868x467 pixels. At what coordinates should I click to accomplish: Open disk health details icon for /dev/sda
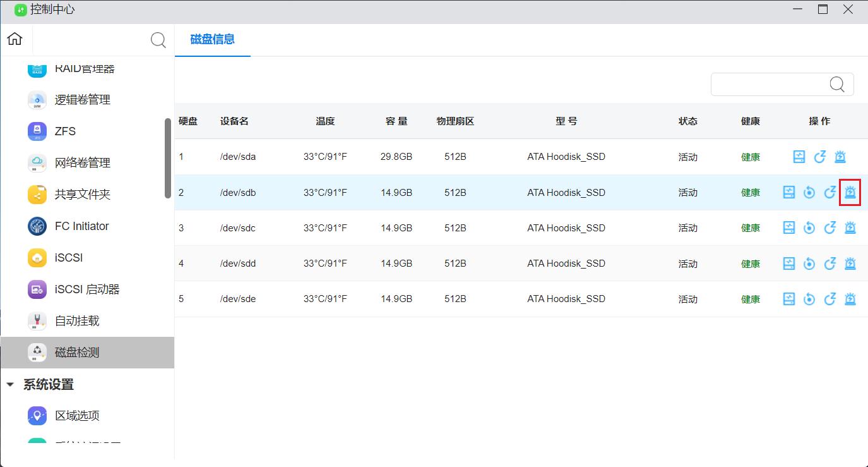tap(799, 157)
